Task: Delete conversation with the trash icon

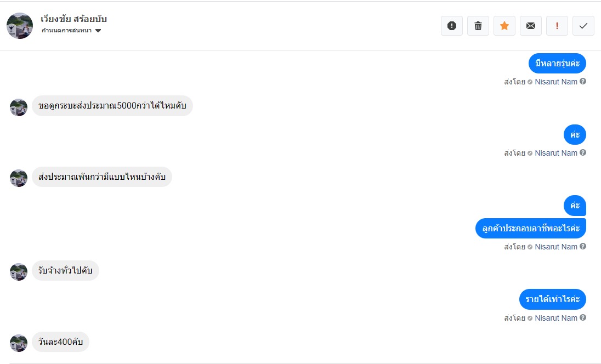Action: coord(478,26)
